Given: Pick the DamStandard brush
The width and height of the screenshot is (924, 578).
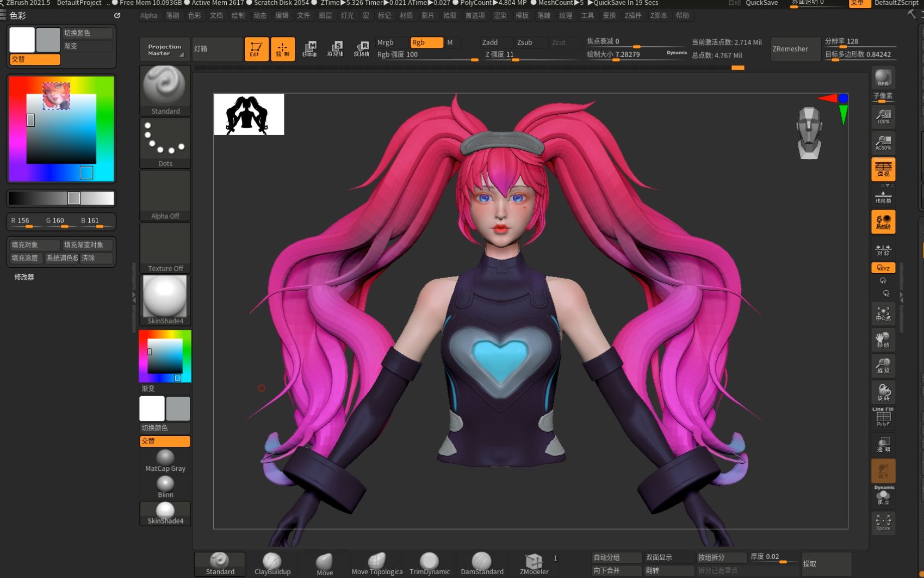Looking at the screenshot, I should click(x=482, y=564).
